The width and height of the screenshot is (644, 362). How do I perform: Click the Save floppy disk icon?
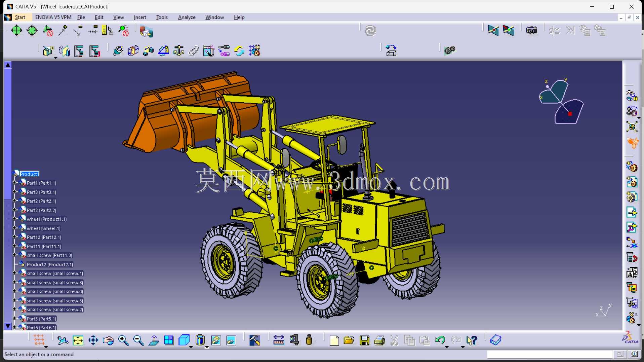click(x=364, y=340)
